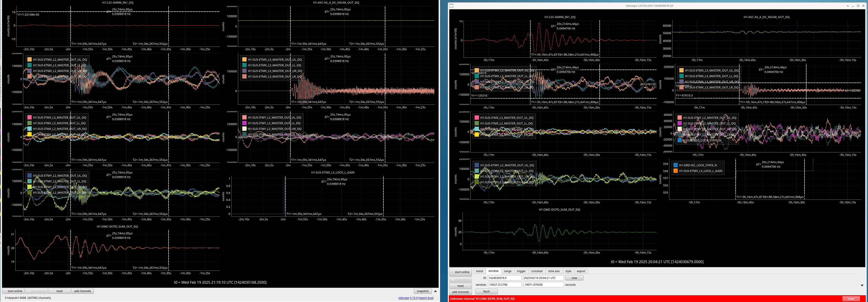
Task: Click H1:SUS-ITMY_L2_MASTER_OUT_LL_DQ legend entry, LOCKLOSS window
Action: [x=709, y=123]
